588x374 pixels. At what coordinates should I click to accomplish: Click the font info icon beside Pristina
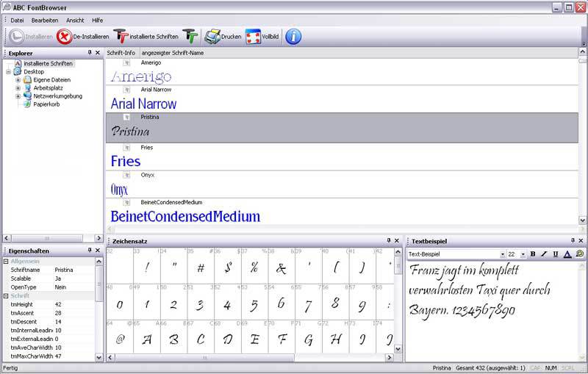[x=126, y=118]
